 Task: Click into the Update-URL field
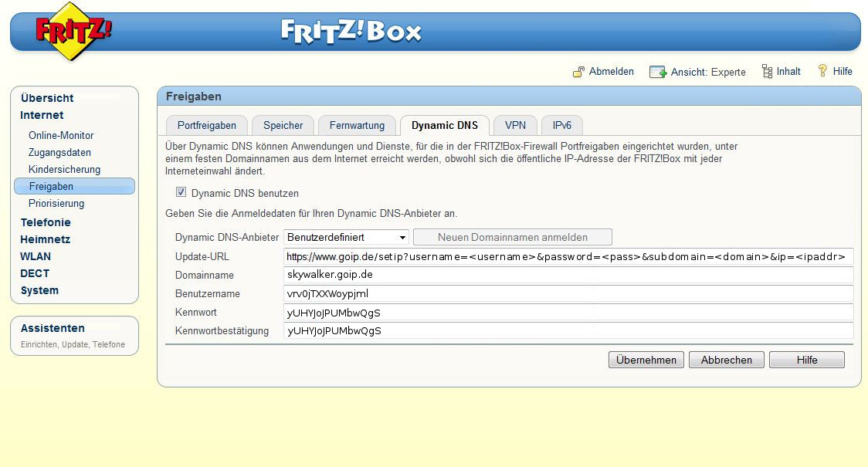(568, 257)
